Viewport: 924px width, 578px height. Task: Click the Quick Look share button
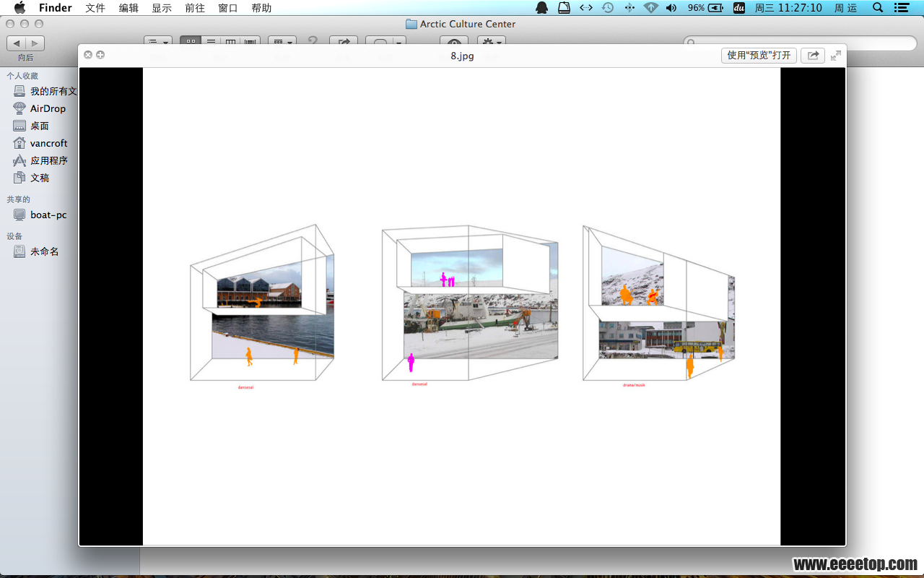click(x=813, y=55)
